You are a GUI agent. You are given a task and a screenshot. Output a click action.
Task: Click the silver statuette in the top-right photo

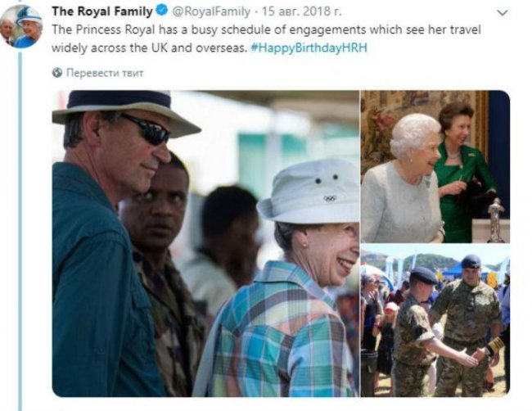tap(496, 220)
